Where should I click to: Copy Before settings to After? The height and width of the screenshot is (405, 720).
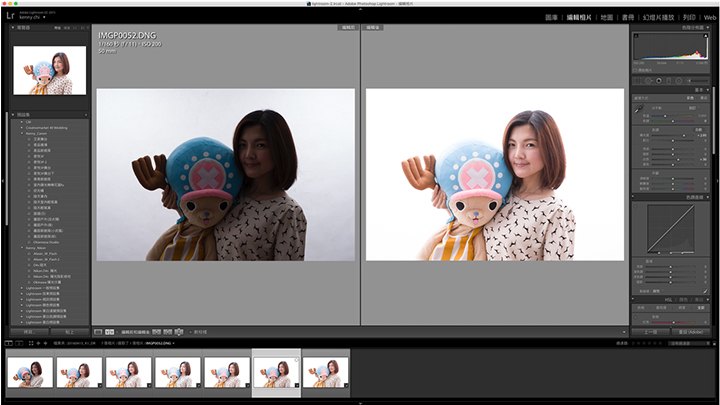click(157, 332)
